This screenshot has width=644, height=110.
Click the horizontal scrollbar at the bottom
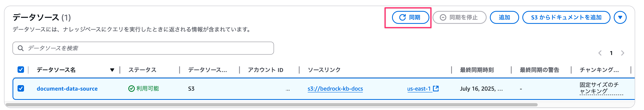(272, 105)
